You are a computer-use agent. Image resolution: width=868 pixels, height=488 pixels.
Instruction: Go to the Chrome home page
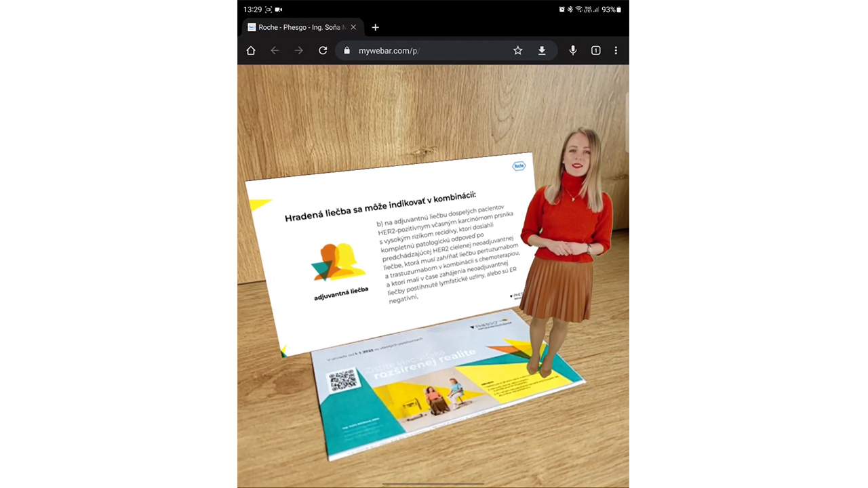point(251,51)
